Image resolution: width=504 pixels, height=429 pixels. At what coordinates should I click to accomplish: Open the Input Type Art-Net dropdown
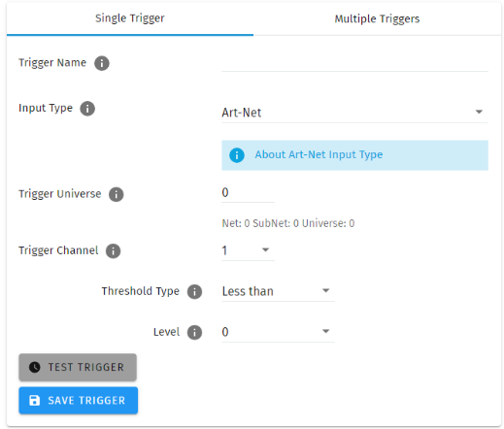tap(354, 113)
